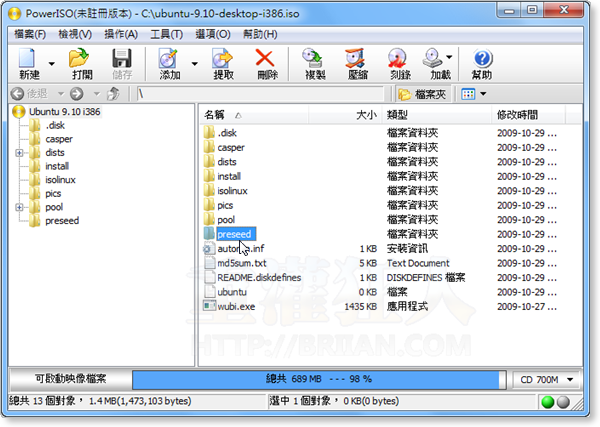
Task: Click the 複製 (Copy disc) icon
Action: click(312, 59)
